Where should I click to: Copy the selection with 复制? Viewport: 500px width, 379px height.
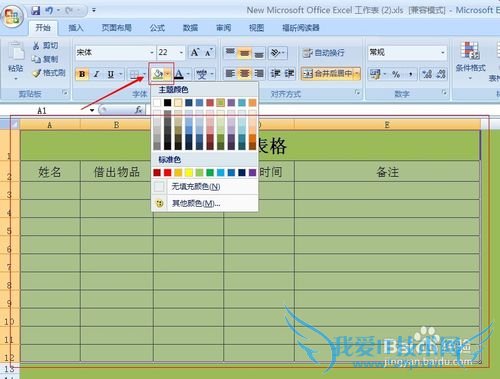tap(45, 59)
